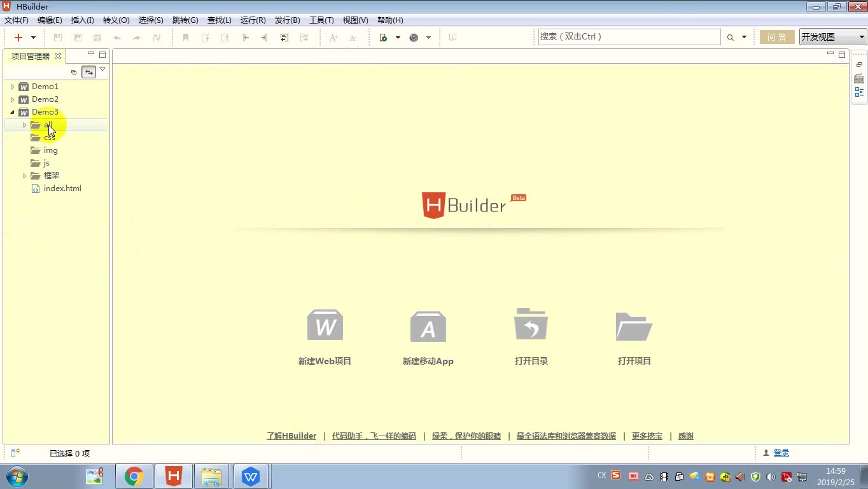Click the 新建Web项目 icon

coord(325,325)
